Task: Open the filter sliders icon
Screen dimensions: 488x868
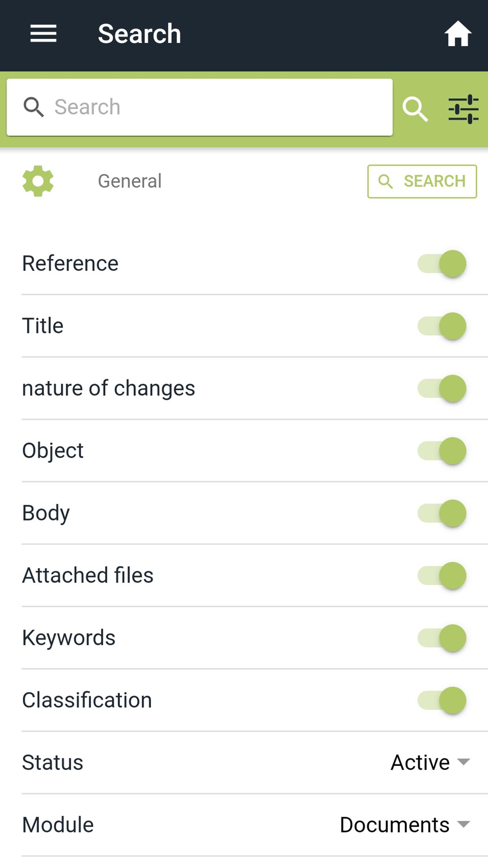Action: (463, 109)
